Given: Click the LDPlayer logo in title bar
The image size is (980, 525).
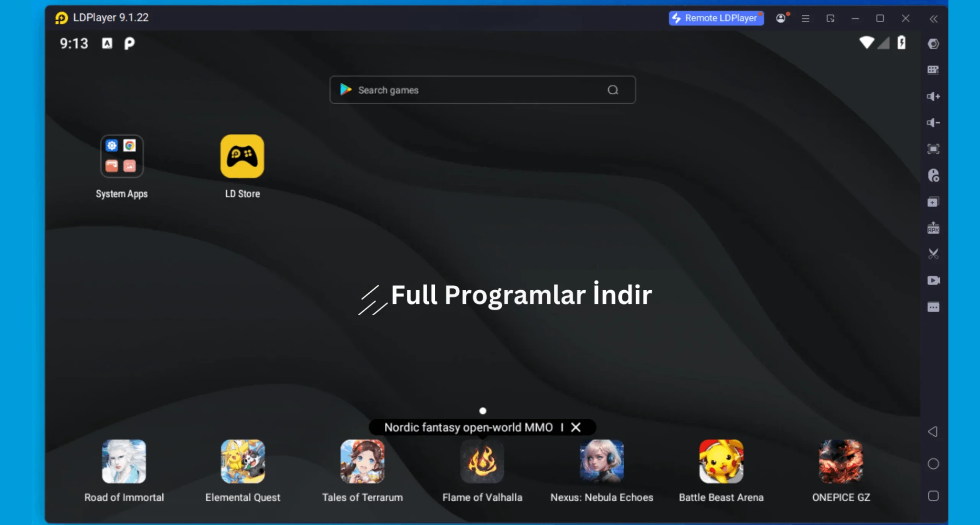Looking at the screenshot, I should pyautogui.click(x=62, y=18).
